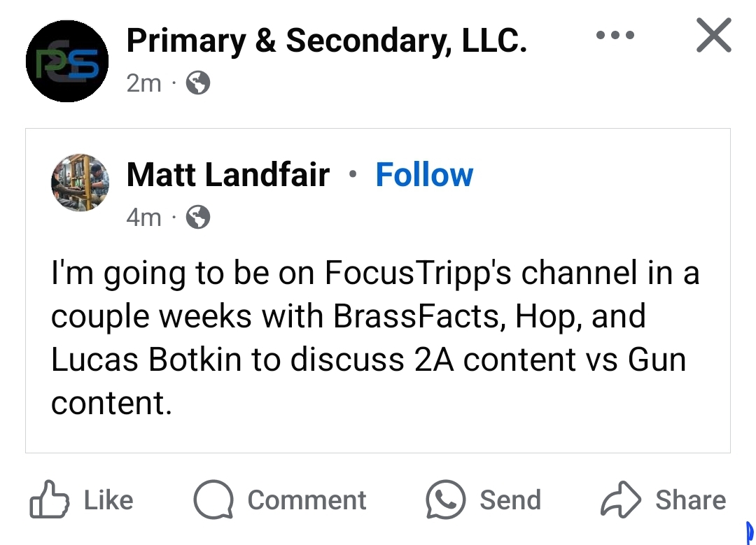Dismiss the post with the X icon
The width and height of the screenshot is (756, 545).
click(713, 35)
